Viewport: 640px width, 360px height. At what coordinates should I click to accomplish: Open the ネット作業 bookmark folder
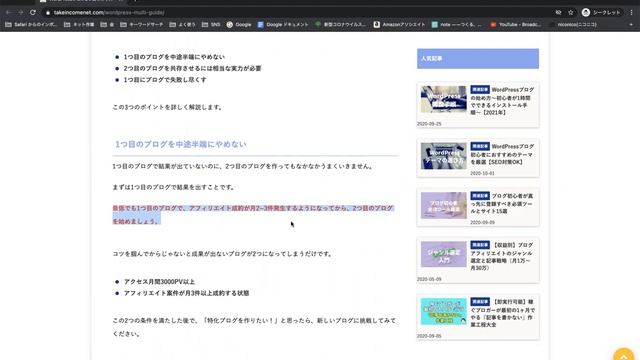(x=79, y=24)
